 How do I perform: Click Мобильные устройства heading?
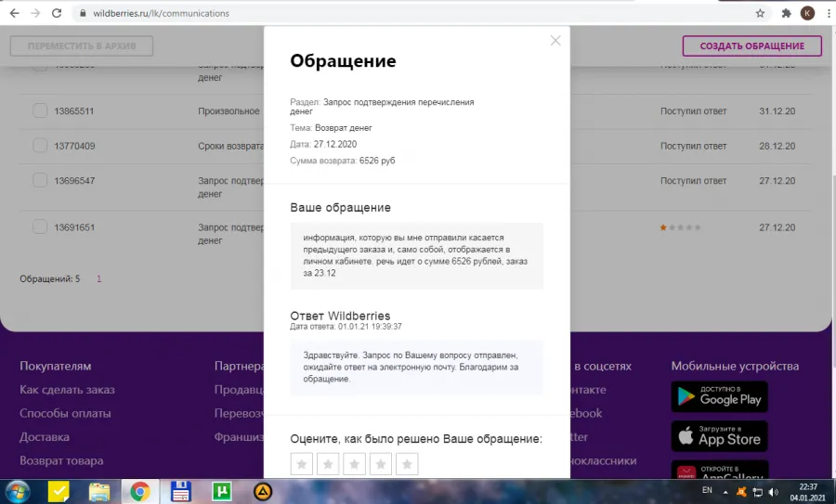[x=735, y=366]
